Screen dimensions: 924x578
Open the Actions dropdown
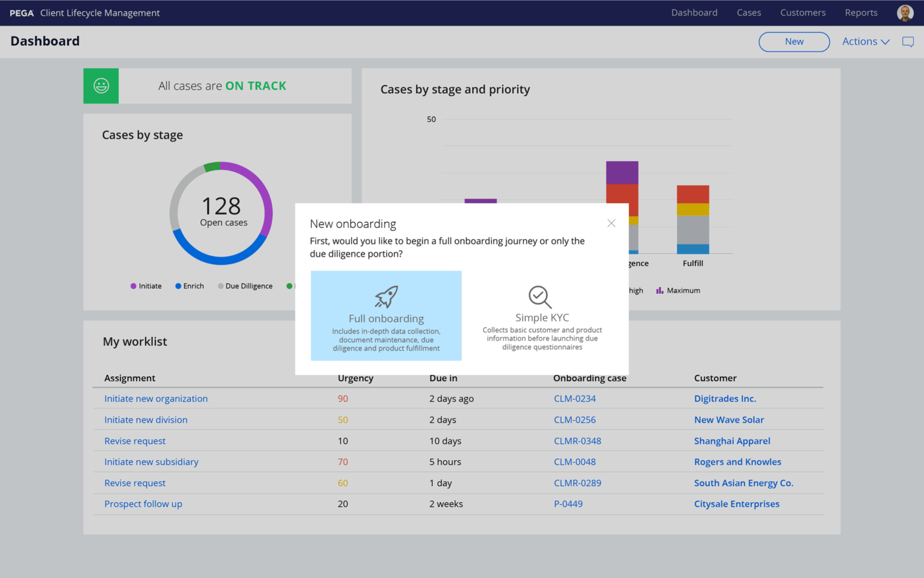[865, 41]
